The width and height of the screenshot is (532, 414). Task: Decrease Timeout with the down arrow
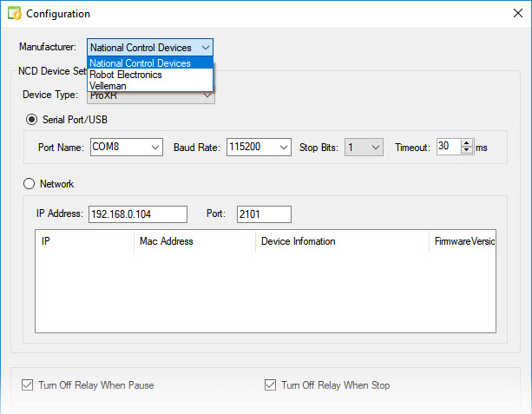[x=467, y=150]
